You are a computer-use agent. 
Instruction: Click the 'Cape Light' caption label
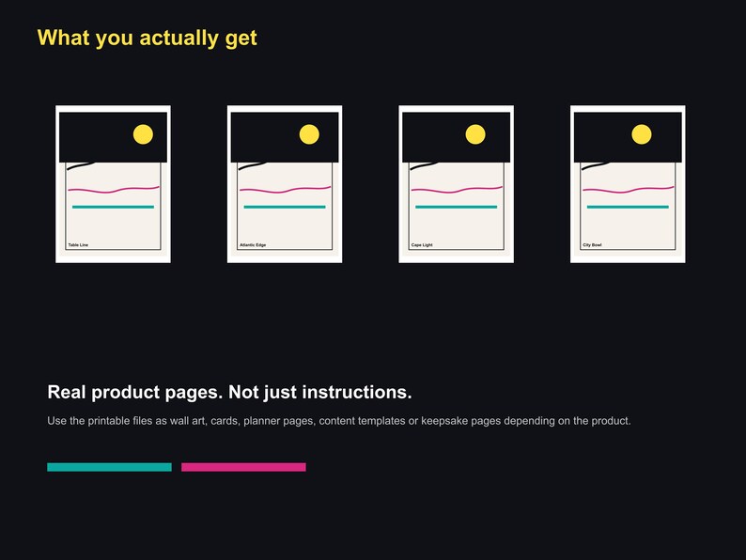coord(422,245)
